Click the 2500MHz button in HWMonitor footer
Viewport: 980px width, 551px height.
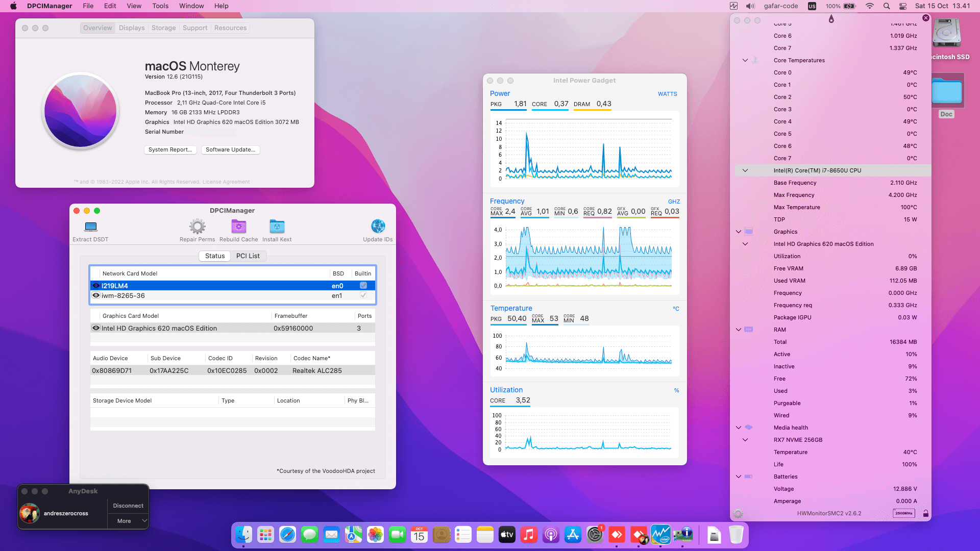[x=903, y=513]
